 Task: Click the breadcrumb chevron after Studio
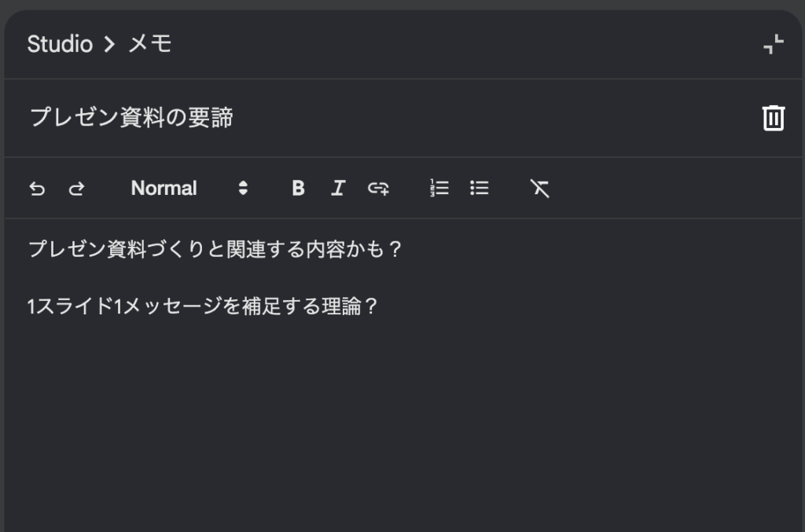[x=109, y=44]
